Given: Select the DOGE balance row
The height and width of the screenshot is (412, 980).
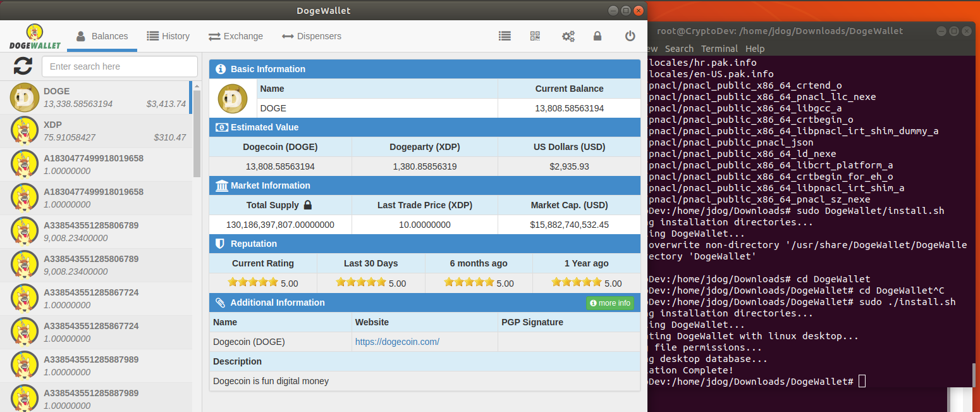Looking at the screenshot, I should coord(96,97).
